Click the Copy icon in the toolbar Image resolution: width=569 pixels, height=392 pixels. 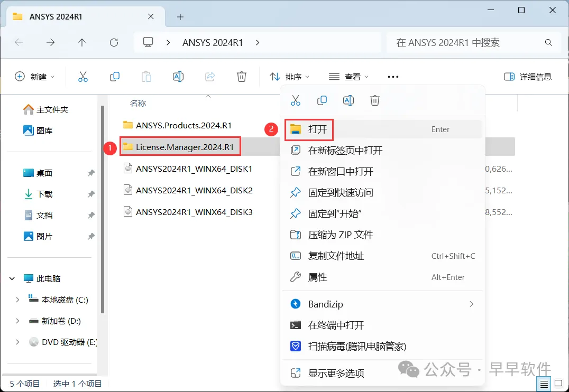[x=115, y=77]
